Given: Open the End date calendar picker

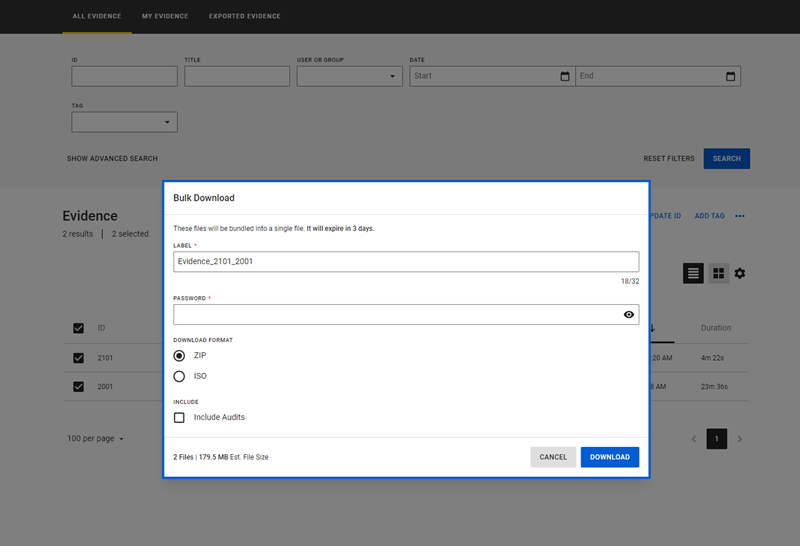Looking at the screenshot, I should [731, 76].
